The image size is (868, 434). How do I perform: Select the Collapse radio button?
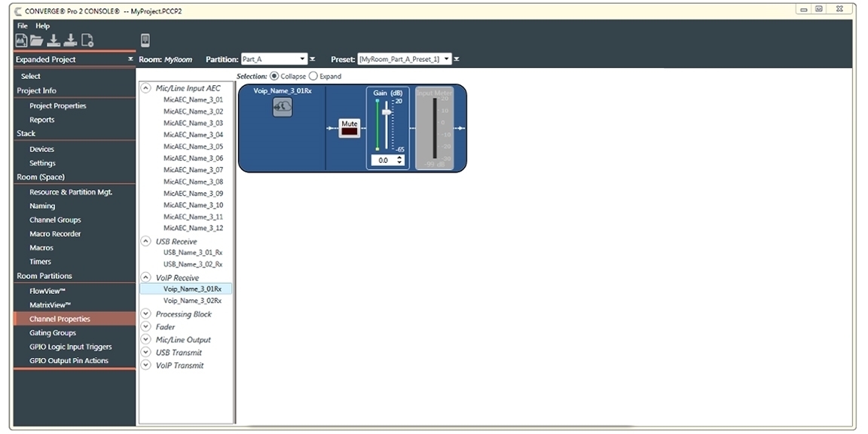274,76
